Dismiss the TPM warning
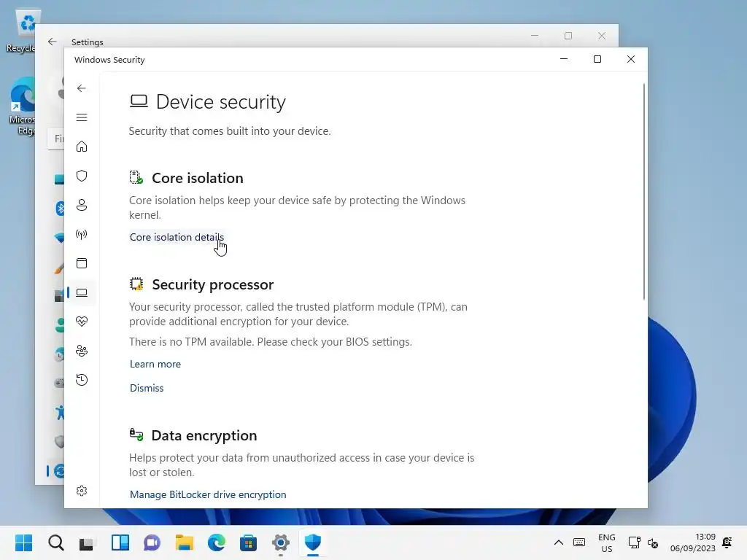 pos(147,388)
